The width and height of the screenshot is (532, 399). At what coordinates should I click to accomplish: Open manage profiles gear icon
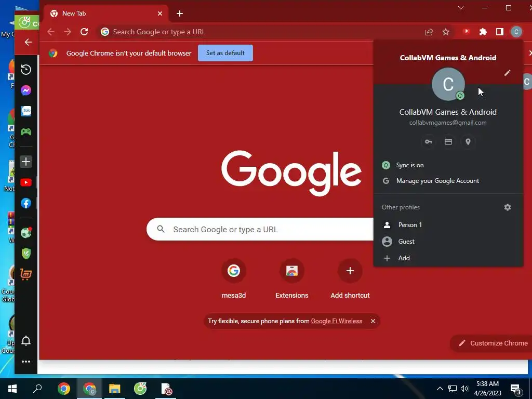click(507, 207)
